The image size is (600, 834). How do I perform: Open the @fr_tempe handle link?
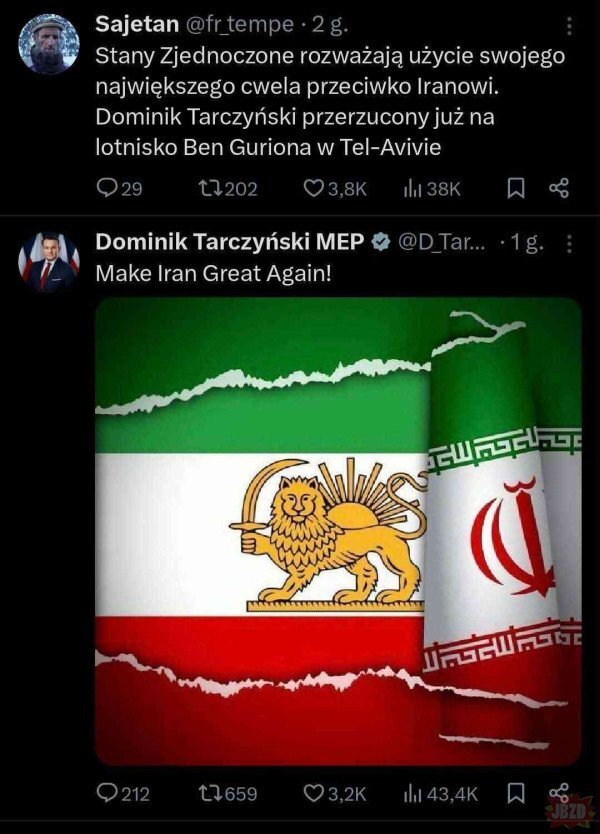coord(239,24)
